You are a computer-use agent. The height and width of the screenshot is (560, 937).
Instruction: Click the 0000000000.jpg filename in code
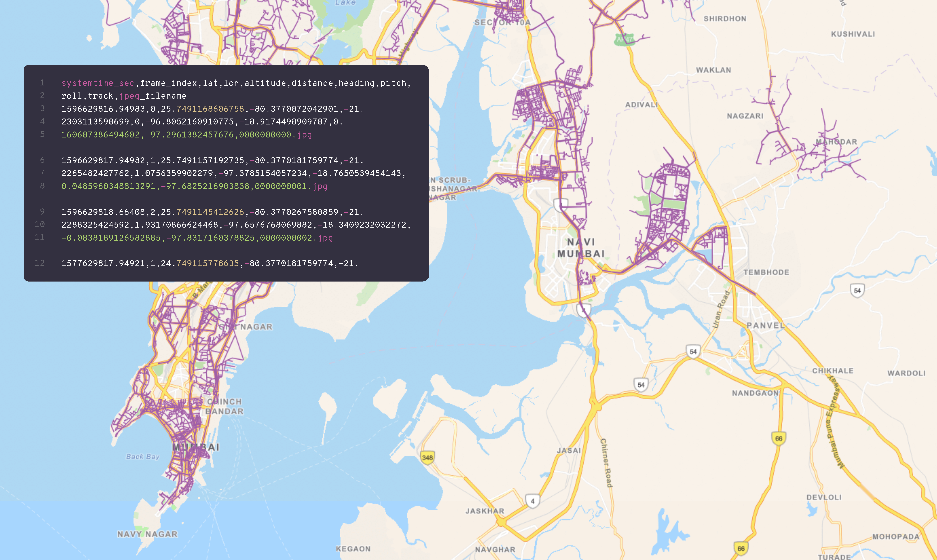coord(275,135)
